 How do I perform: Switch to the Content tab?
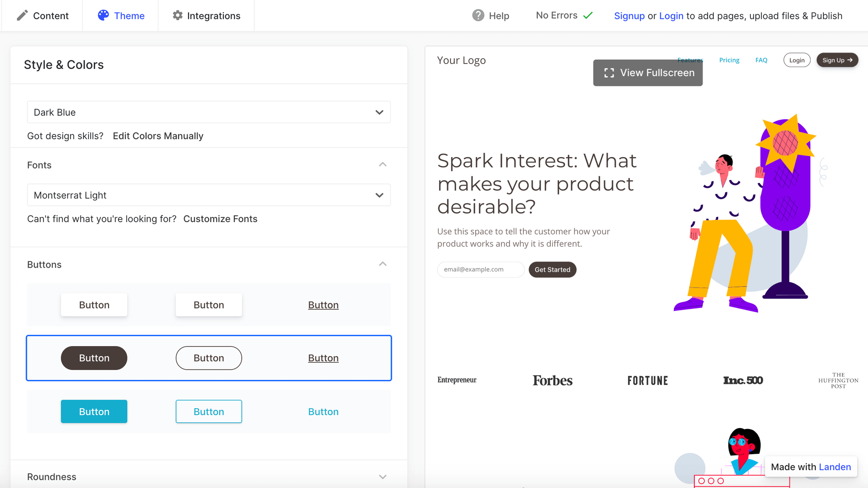coord(51,15)
